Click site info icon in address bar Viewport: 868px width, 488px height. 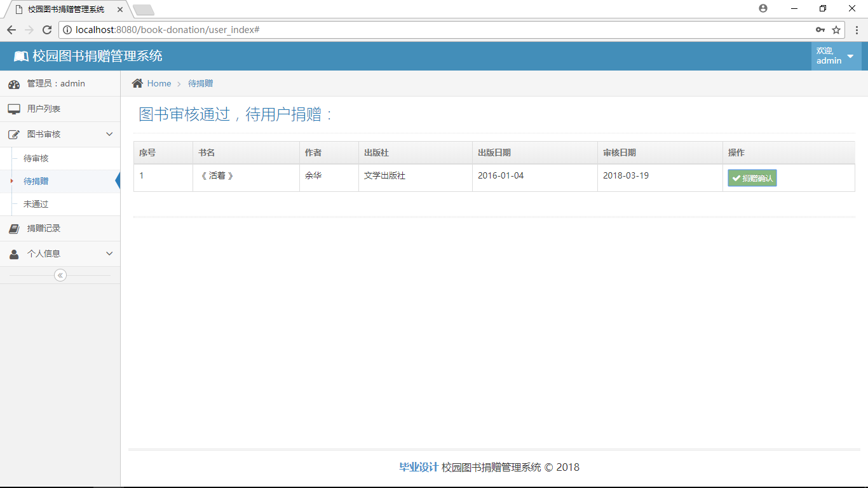coord(67,30)
